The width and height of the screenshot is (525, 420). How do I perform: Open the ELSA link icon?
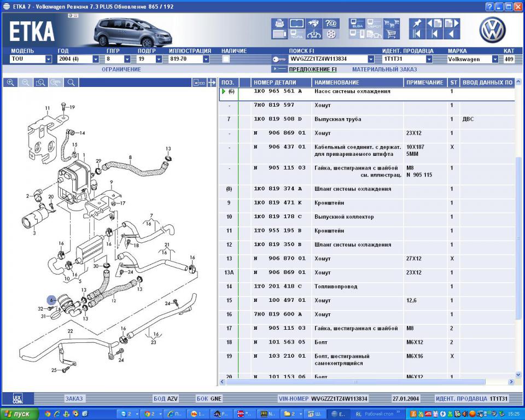tap(357, 24)
